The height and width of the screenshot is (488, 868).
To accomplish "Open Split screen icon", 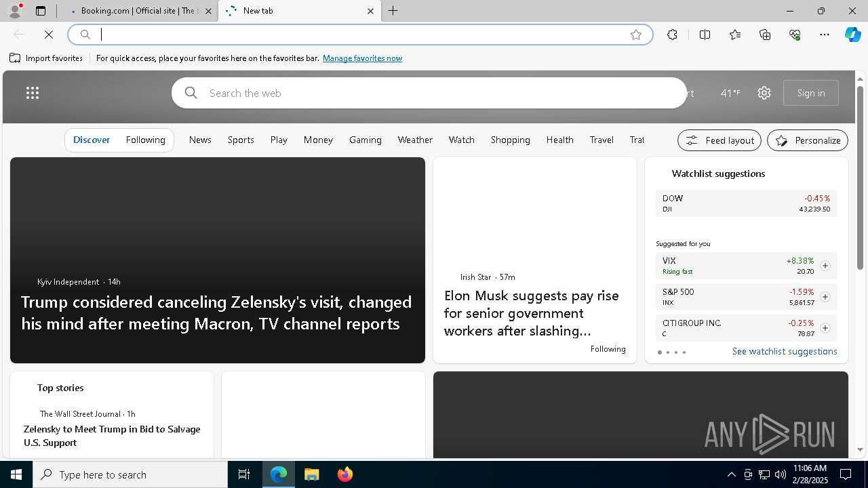I will click(705, 35).
